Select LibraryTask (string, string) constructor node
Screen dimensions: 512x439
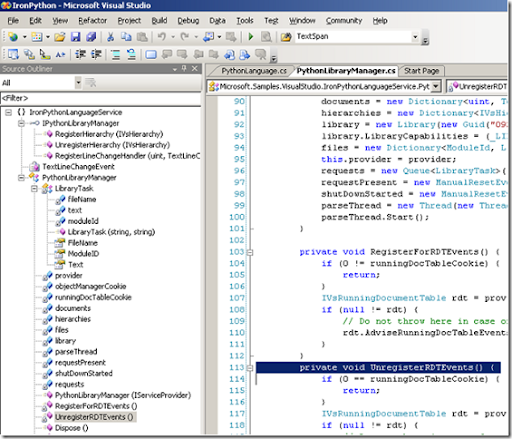click(x=111, y=232)
